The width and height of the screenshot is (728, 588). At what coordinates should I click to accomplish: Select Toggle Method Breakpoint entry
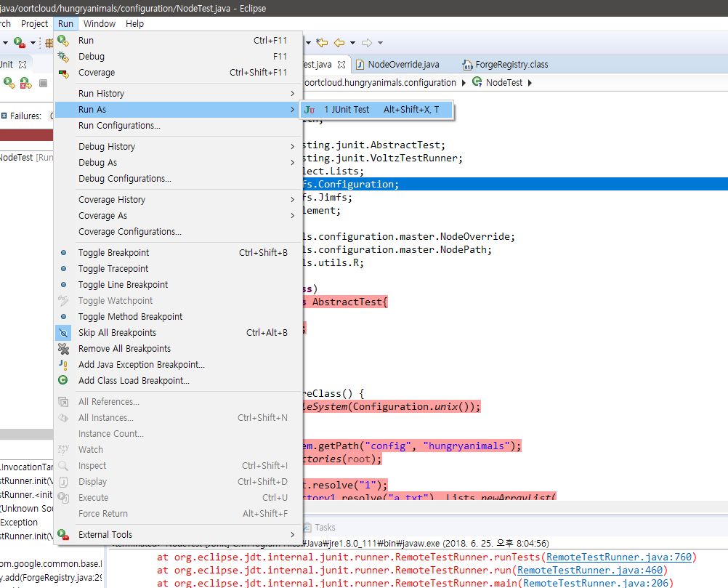(177, 317)
